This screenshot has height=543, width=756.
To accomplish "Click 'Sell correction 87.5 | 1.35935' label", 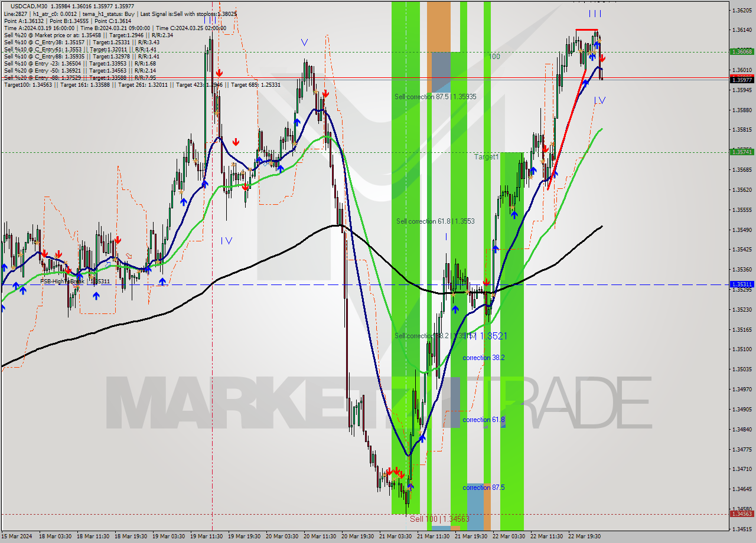I will pos(435,96).
